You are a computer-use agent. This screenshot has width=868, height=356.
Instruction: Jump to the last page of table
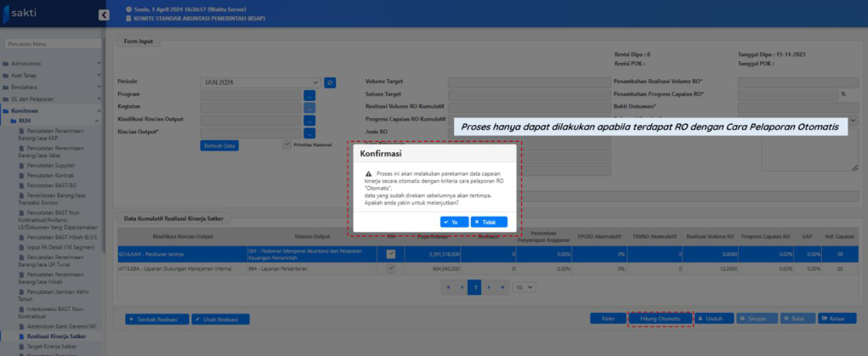[504, 287]
